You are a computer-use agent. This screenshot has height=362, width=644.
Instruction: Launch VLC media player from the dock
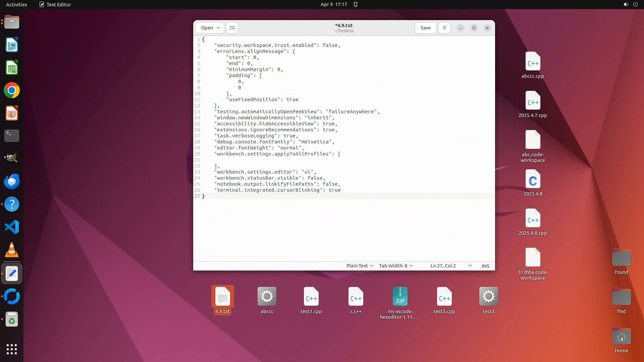(12, 250)
